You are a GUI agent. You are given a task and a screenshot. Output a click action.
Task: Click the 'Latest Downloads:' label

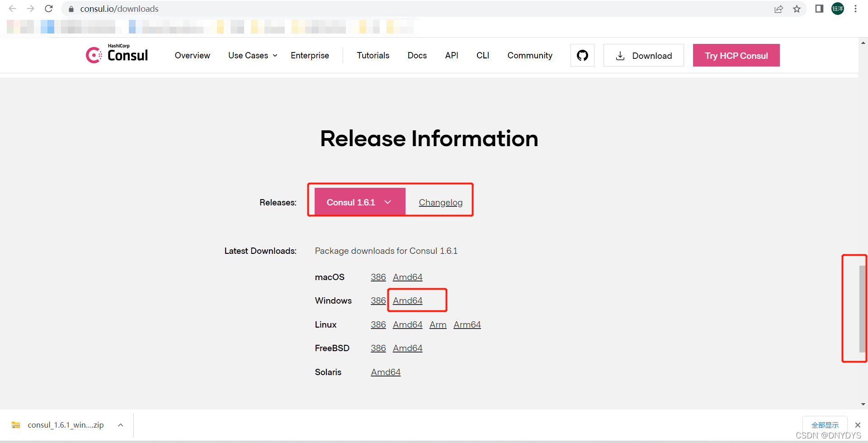[260, 251]
